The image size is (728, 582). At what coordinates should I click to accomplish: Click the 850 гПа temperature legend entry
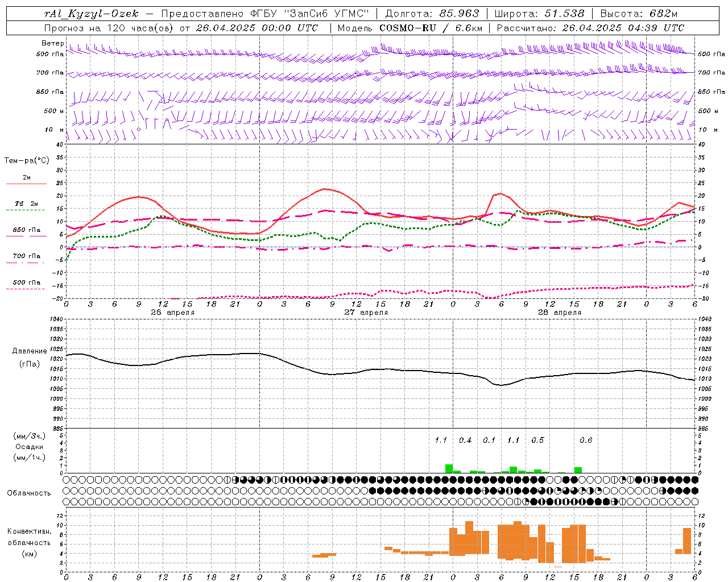(27, 230)
